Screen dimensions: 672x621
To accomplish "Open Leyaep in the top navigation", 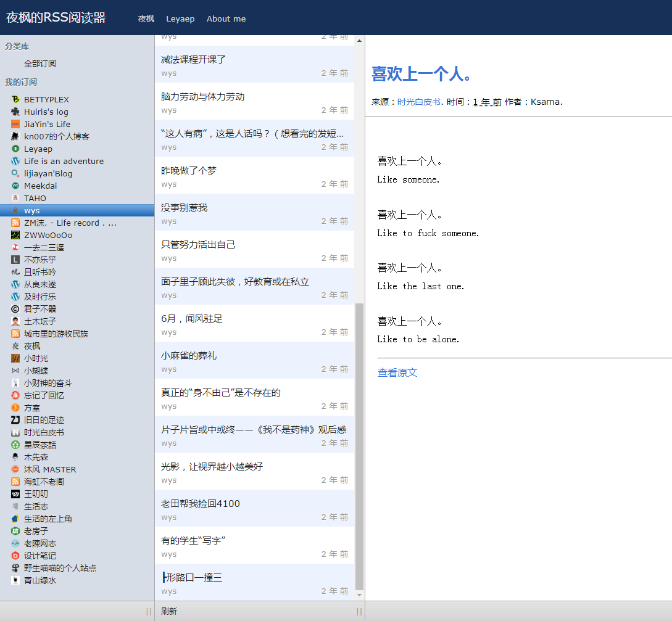I will coord(180,19).
